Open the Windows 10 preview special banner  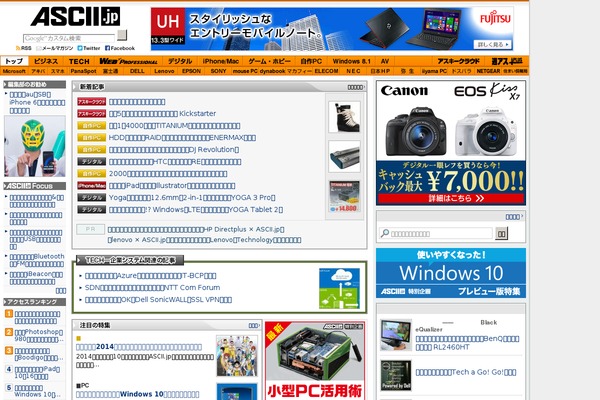451,273
